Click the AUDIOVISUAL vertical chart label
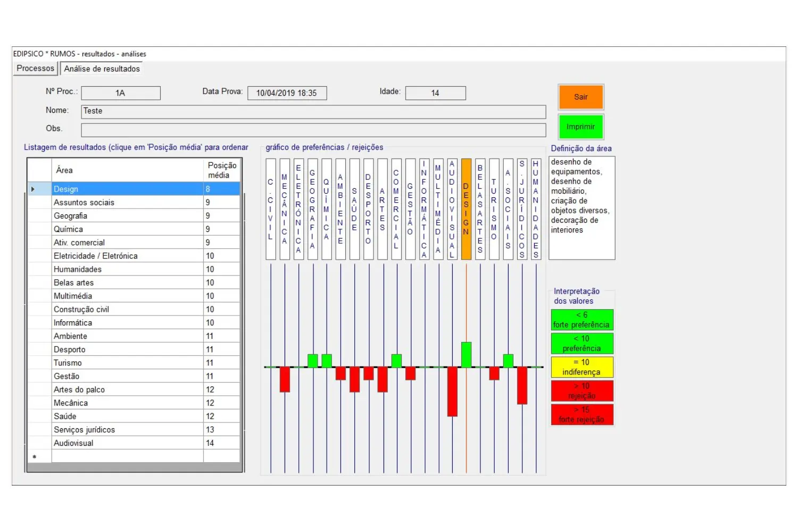This screenshot has height=532, width=798. 452,209
